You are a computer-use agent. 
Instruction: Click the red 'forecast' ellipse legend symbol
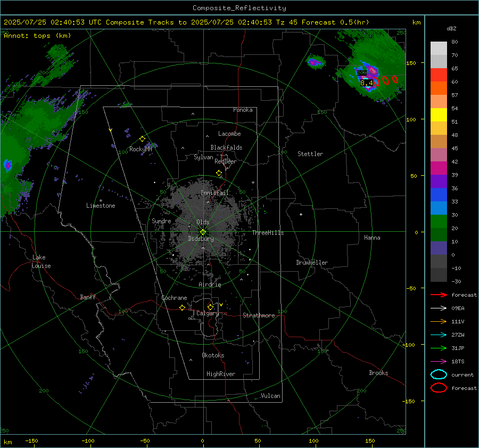coord(439,388)
